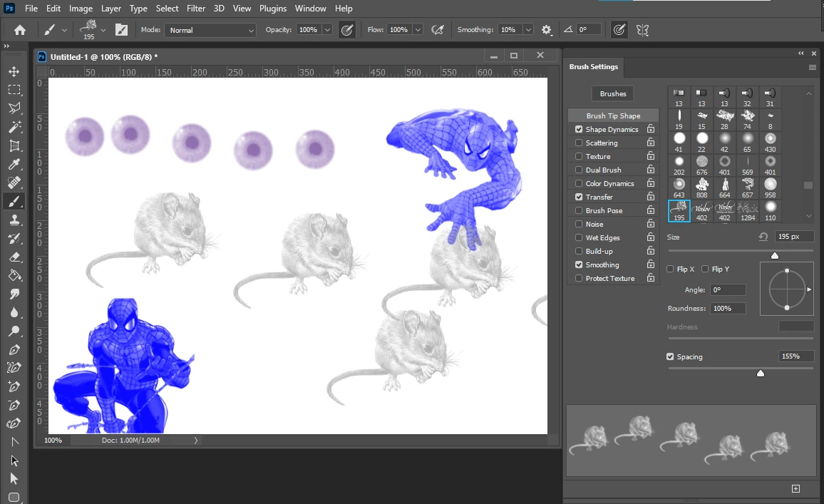
Task: Open the Filter menu
Action: pos(196,9)
